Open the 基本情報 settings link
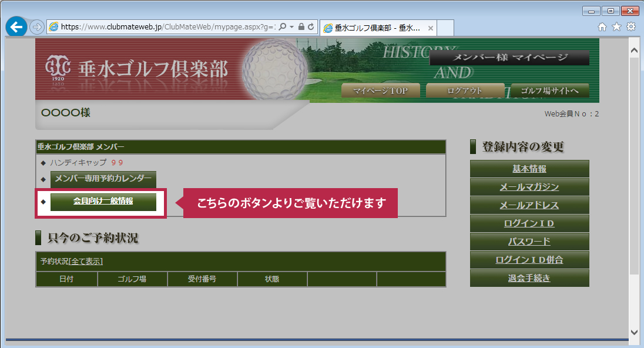The image size is (644, 348). (529, 169)
